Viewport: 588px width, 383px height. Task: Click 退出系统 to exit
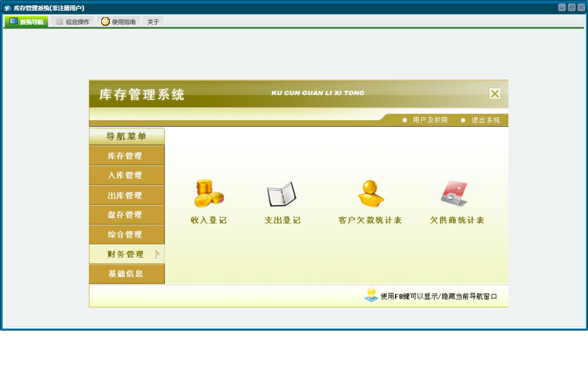click(x=486, y=120)
